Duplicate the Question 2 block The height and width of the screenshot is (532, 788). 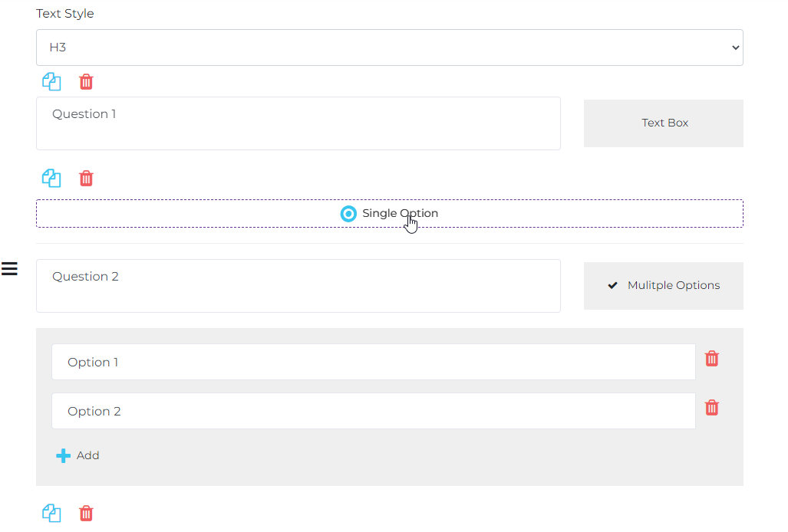coord(51,513)
